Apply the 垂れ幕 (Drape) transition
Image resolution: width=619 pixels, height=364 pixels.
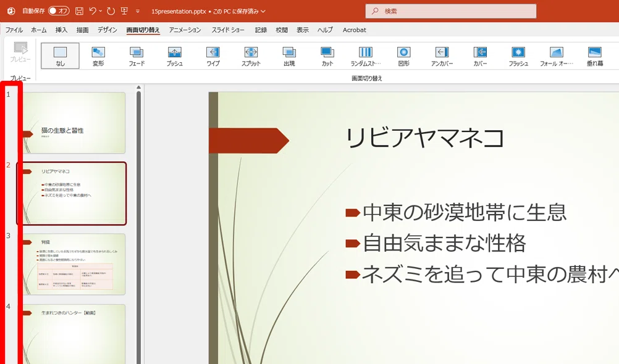pos(594,56)
